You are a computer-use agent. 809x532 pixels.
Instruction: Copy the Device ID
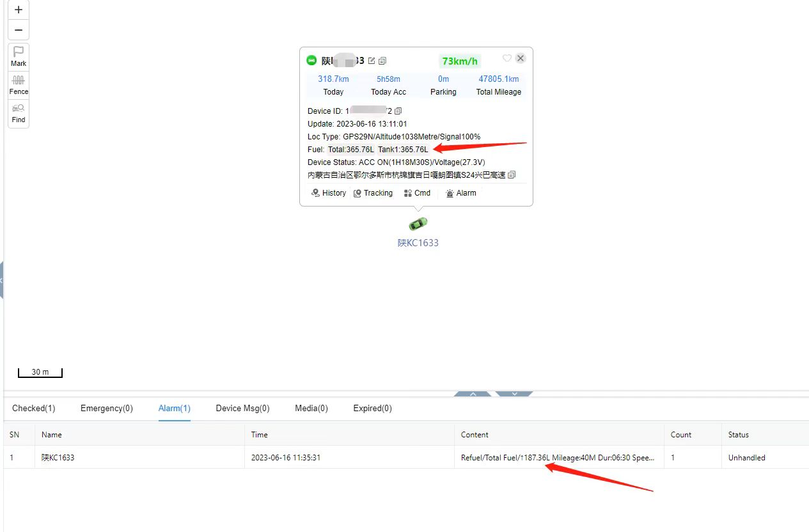[398, 111]
